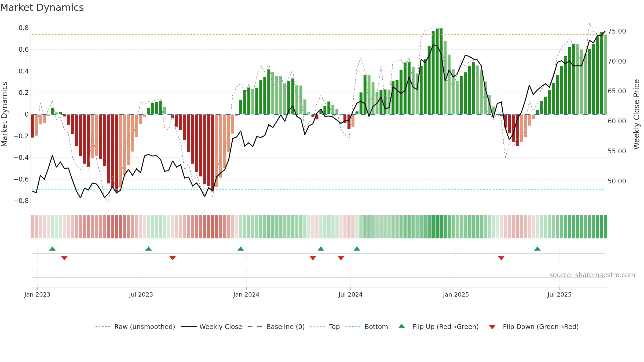Toggle the Top legend entry
Image resolution: width=644 pixels, height=362 pixels.
pyautogui.click(x=325, y=327)
